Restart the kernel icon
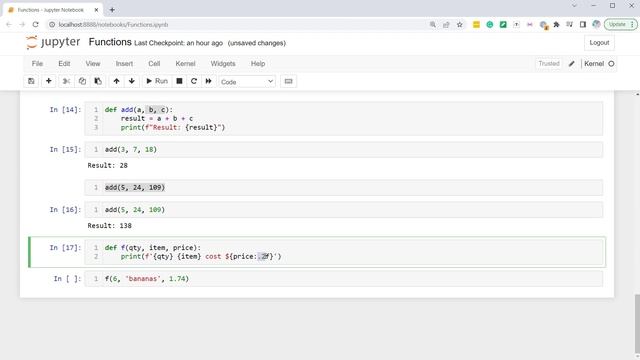 [x=194, y=81]
